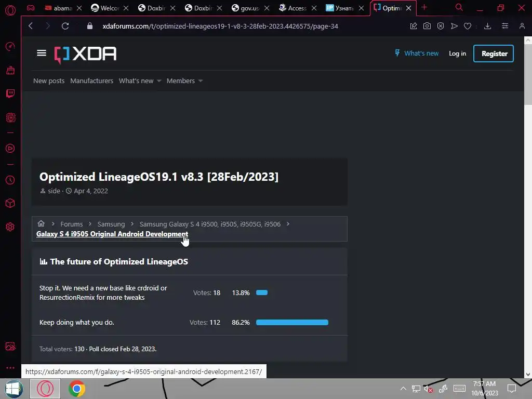Screen dimensions: 532x399
Task: Open Manufacturers navigation link
Action: [x=91, y=81]
